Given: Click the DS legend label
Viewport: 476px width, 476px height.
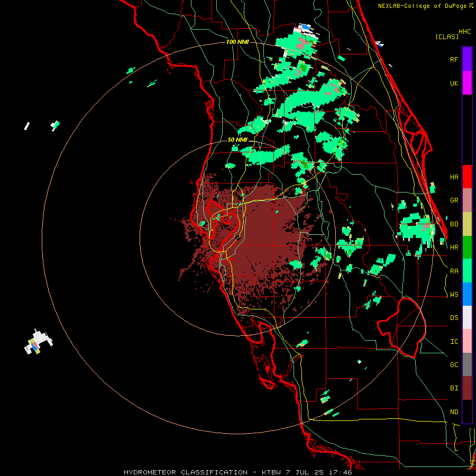Looking at the screenshot, I should click(454, 318).
